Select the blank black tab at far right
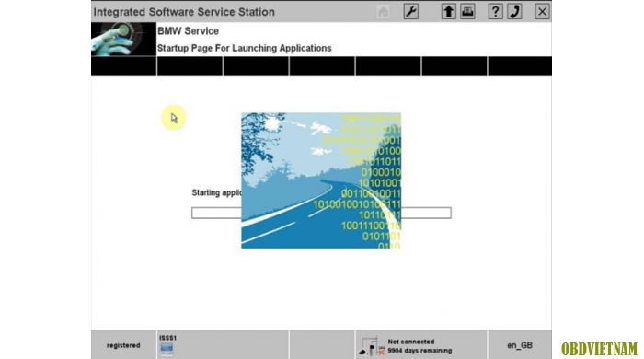The height and width of the screenshot is (359, 644). point(520,66)
